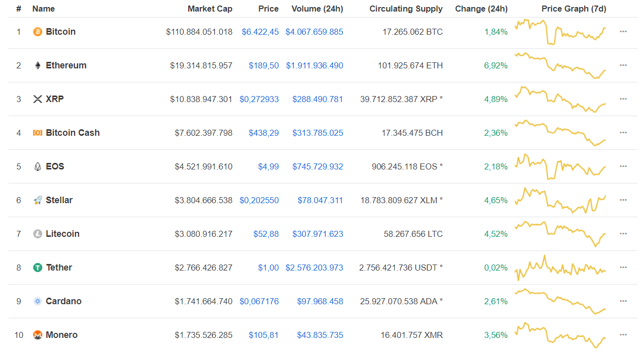
Task: Click Litecoin volume $307.971.623
Action: (318, 234)
